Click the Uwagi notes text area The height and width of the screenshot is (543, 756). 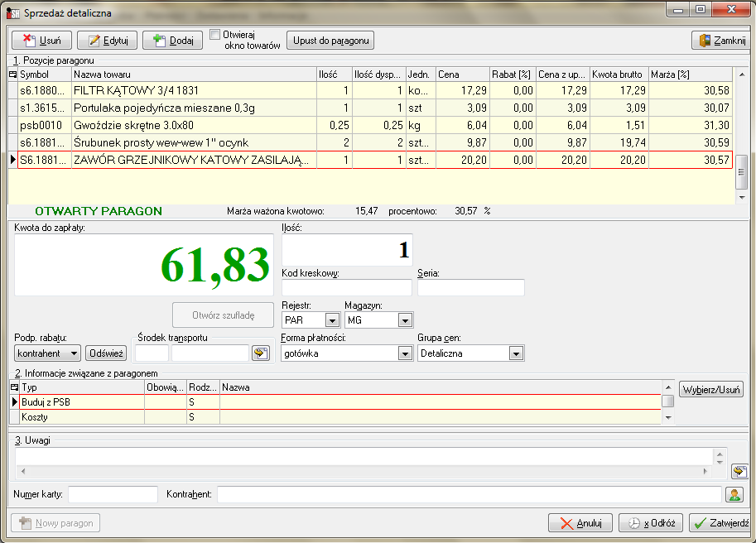tap(364, 457)
